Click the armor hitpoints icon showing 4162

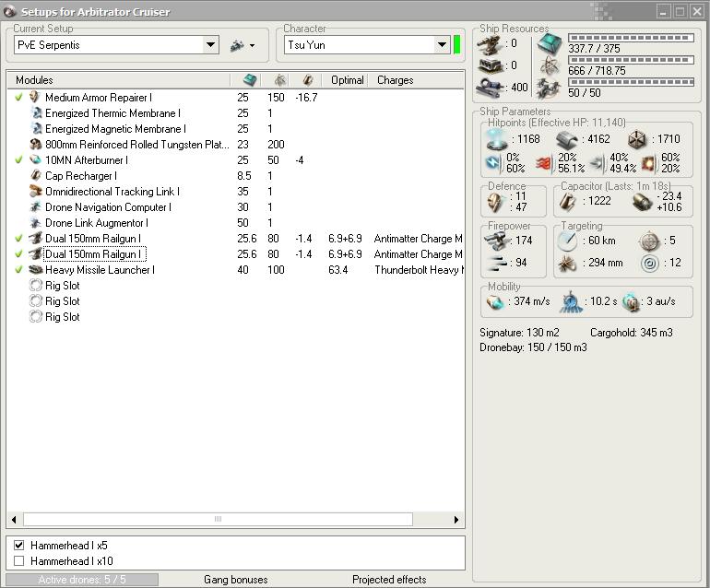(x=567, y=140)
